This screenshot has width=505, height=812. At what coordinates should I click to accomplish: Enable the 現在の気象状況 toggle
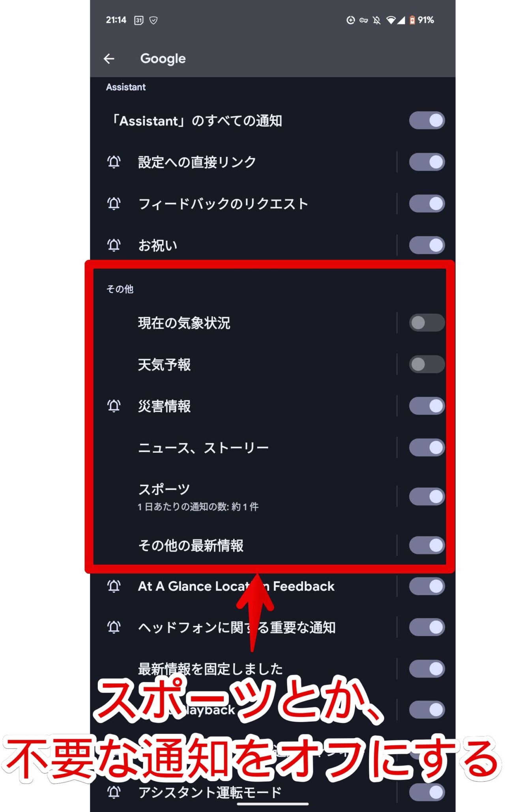[426, 323]
